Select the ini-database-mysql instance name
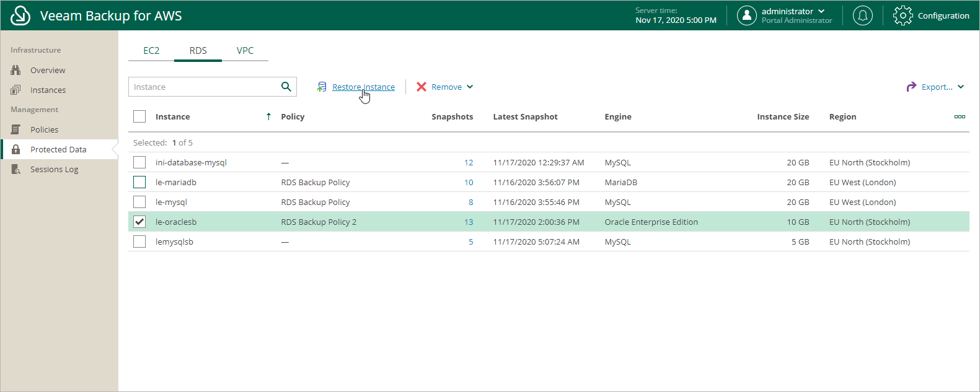 (x=191, y=163)
